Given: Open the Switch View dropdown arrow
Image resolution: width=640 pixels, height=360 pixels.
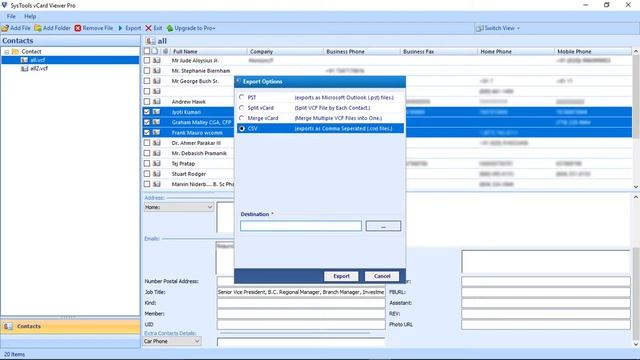Looking at the screenshot, I should click(x=518, y=29).
